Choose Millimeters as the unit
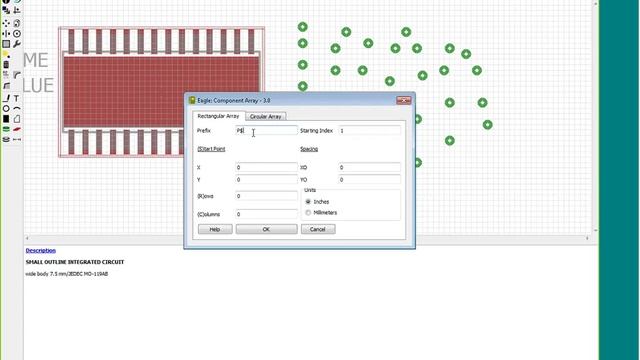Screen dimensions: 640x360 (x=308, y=213)
